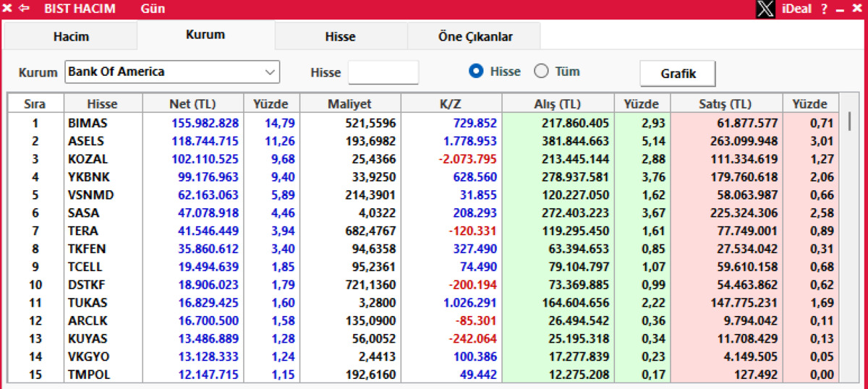Select the YKBNK stock name
The image size is (868, 389).
point(89,177)
